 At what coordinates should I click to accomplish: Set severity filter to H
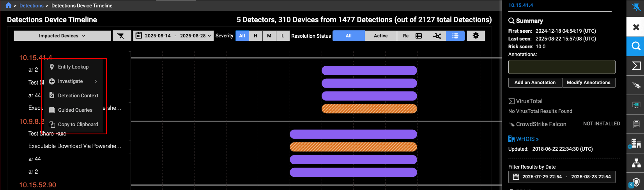[x=255, y=36]
